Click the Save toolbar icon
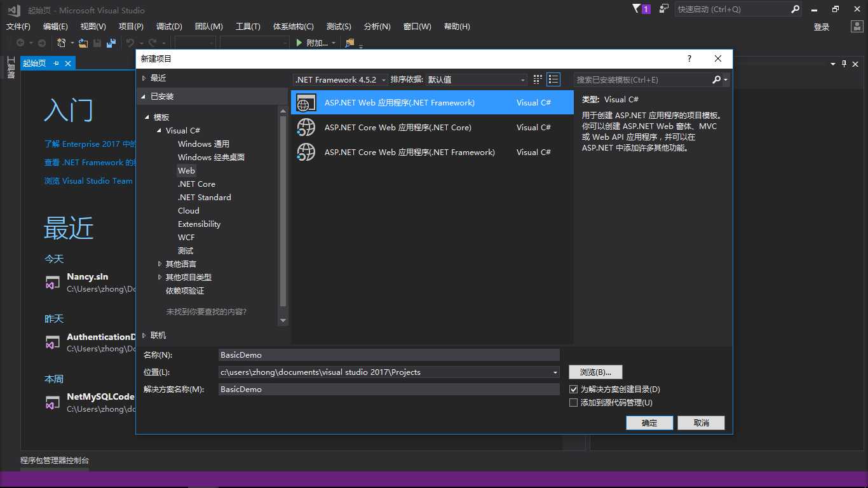This screenshot has height=488, width=868. coord(97,43)
